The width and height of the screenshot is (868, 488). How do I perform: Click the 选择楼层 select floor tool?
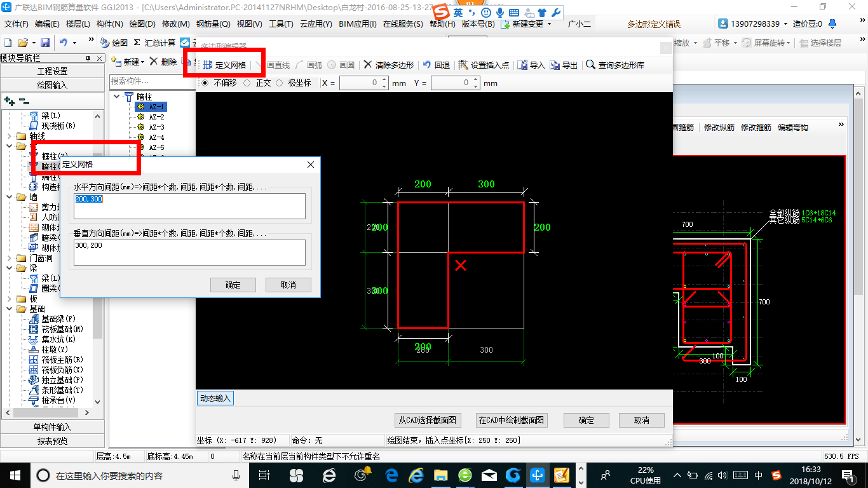click(820, 43)
